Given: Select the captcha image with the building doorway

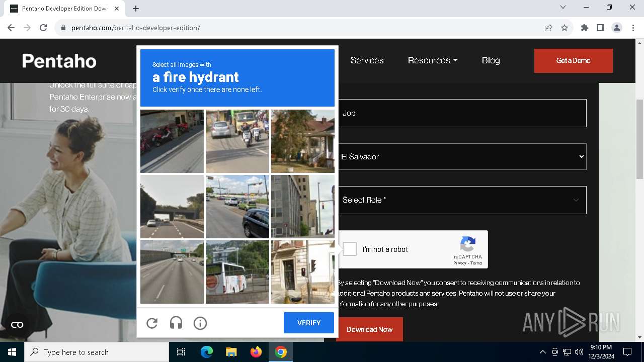Looking at the screenshot, I should [x=303, y=272].
